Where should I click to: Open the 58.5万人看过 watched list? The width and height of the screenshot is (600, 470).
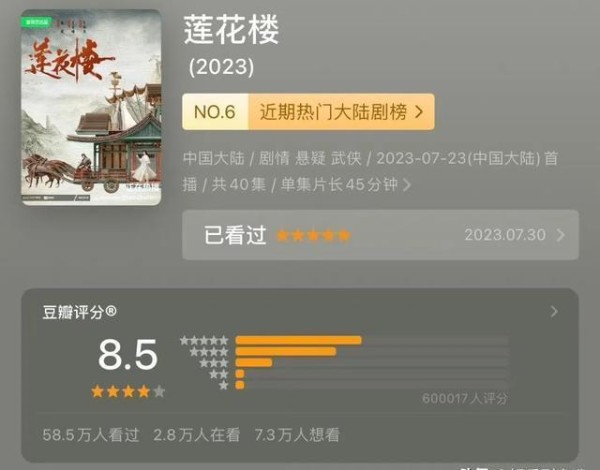pyautogui.click(x=91, y=435)
